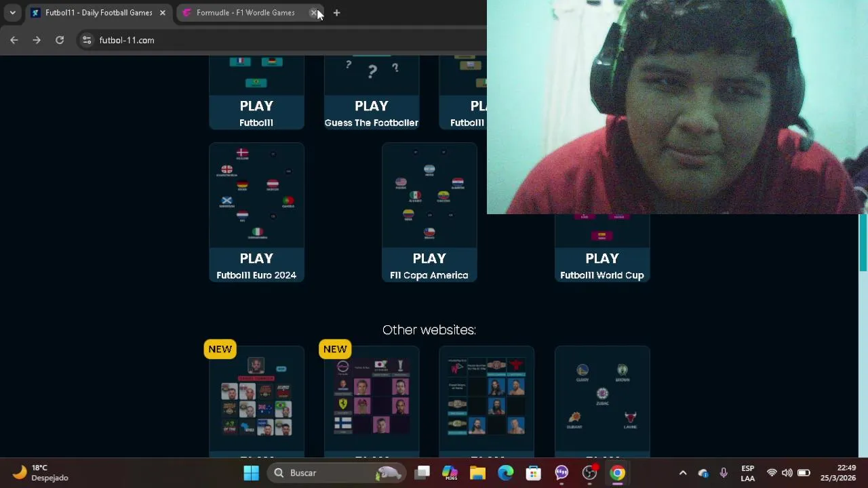868x488 pixels.
Task: Open the basketball lineup website card
Action: click(x=602, y=400)
